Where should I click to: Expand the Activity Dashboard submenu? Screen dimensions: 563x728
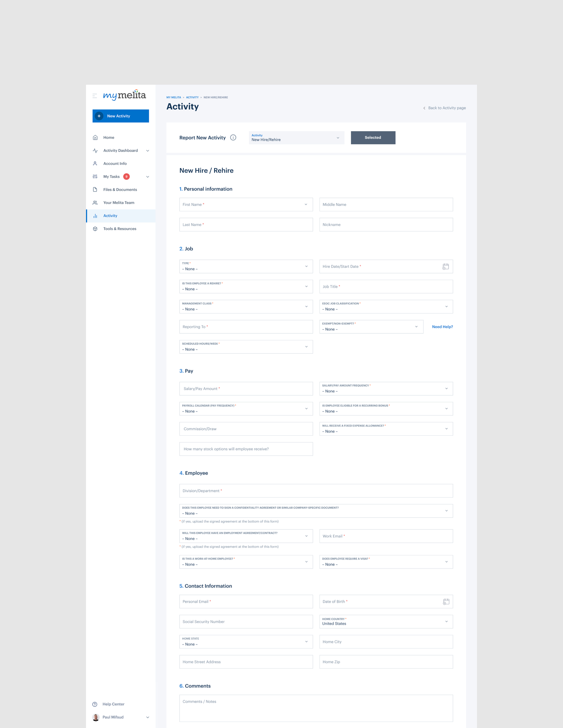coord(148,151)
